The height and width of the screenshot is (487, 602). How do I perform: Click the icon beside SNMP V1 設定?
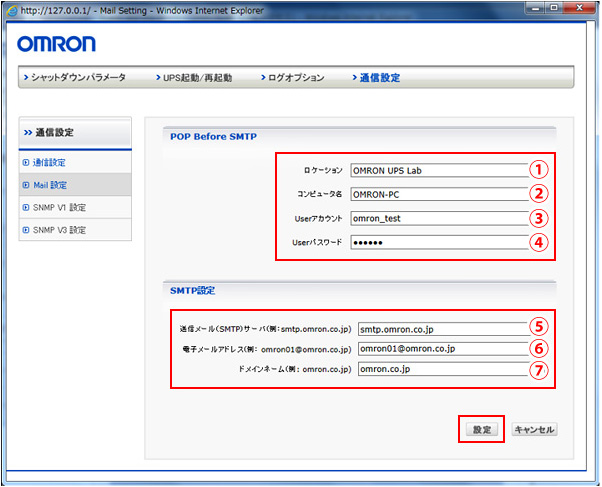[26, 207]
